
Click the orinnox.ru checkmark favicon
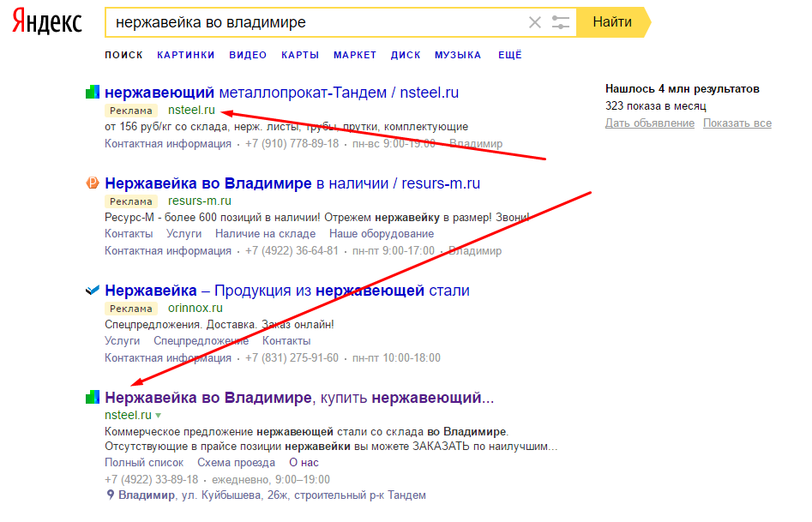93,291
